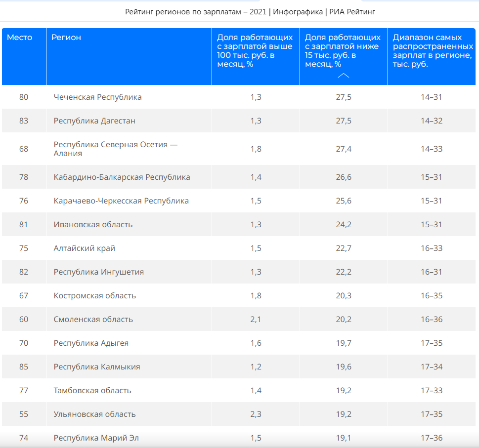
Task: Click value 19,6 in Калмыкия row
Action: tap(344, 367)
